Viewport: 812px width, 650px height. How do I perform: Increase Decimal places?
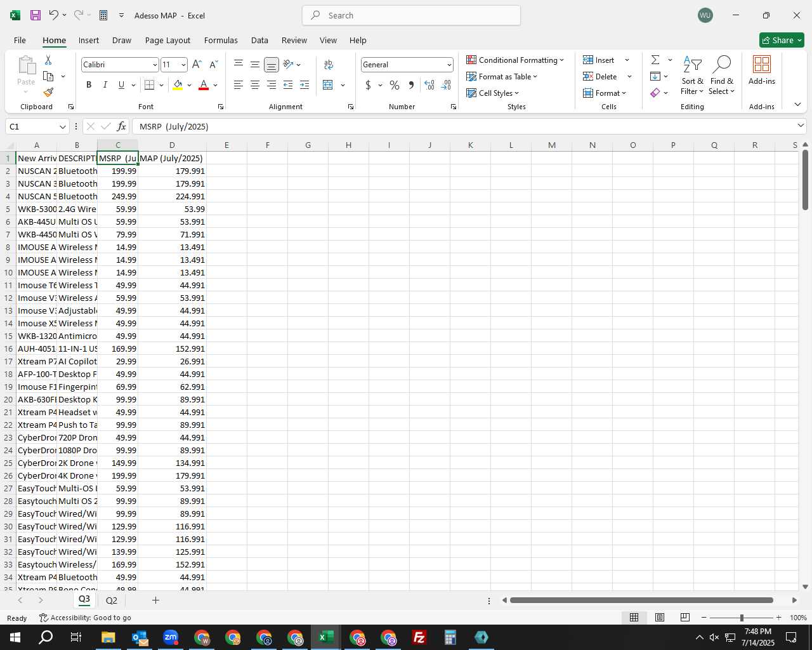click(x=429, y=85)
